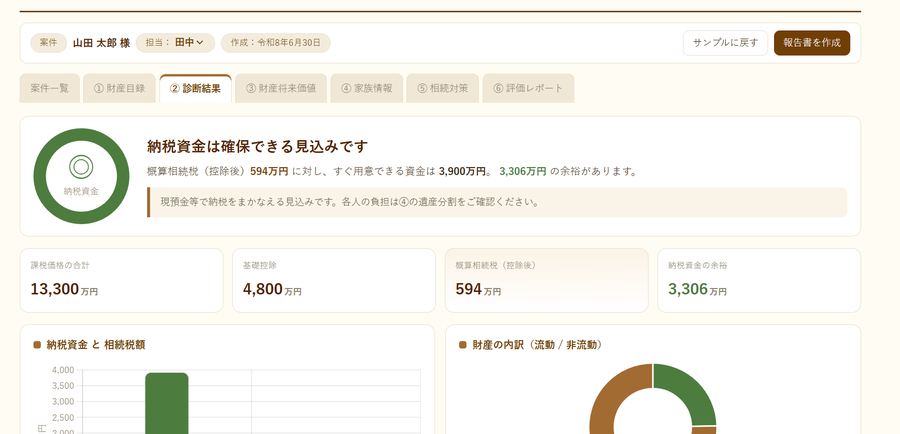
Task: Click the note about 現預金等で納税をまかなえる
Action: click(497, 202)
